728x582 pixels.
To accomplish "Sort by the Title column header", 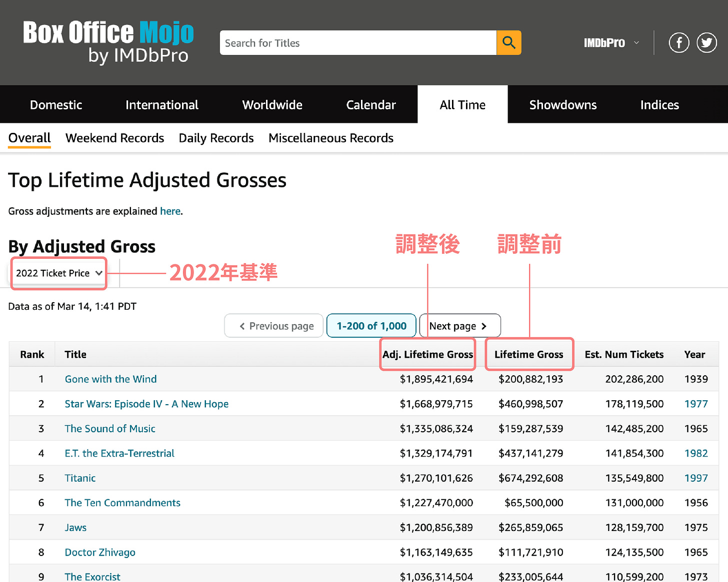I will coord(75,354).
